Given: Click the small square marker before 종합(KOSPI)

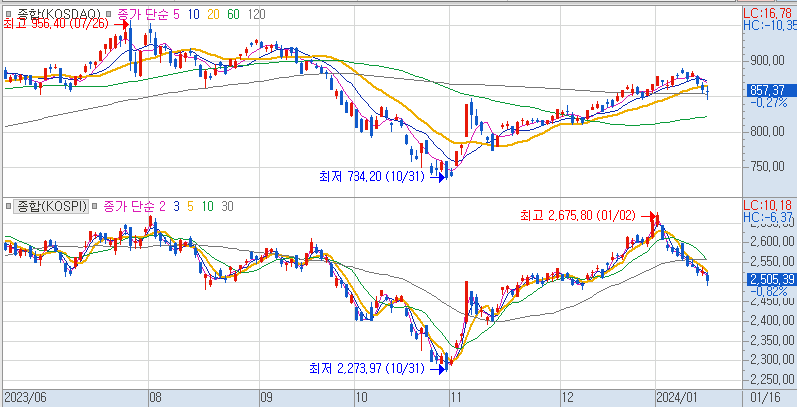Looking at the screenshot, I should (x=9, y=207).
